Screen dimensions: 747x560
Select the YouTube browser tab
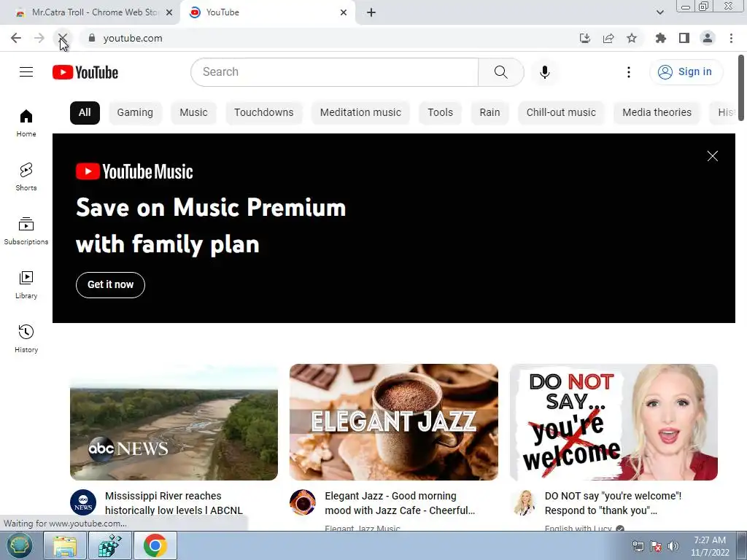tap(268, 12)
